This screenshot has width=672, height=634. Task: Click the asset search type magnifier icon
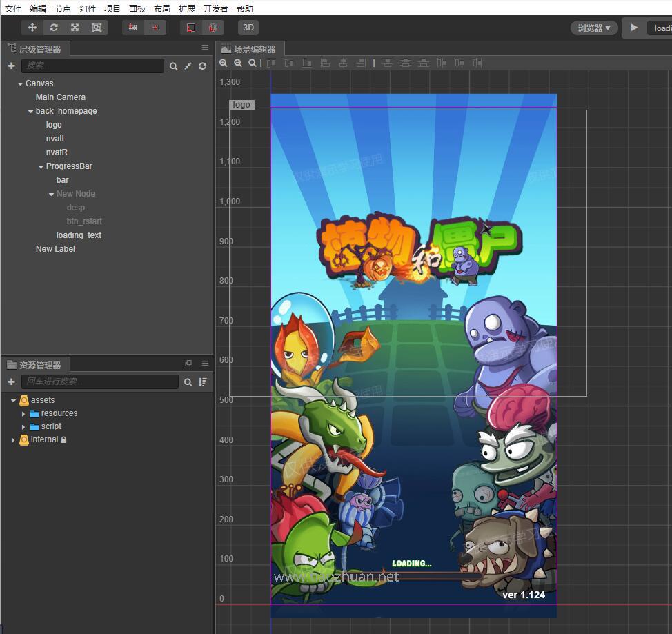188,382
